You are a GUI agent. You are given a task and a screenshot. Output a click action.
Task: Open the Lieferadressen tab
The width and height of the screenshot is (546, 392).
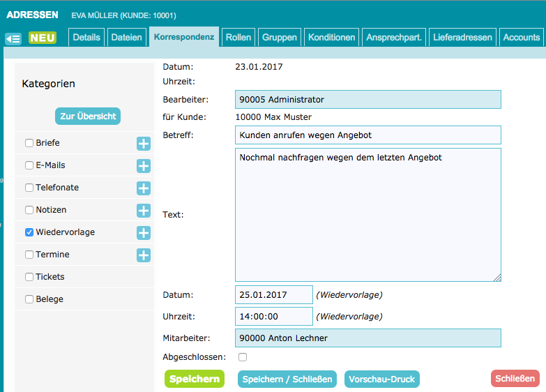coord(462,38)
